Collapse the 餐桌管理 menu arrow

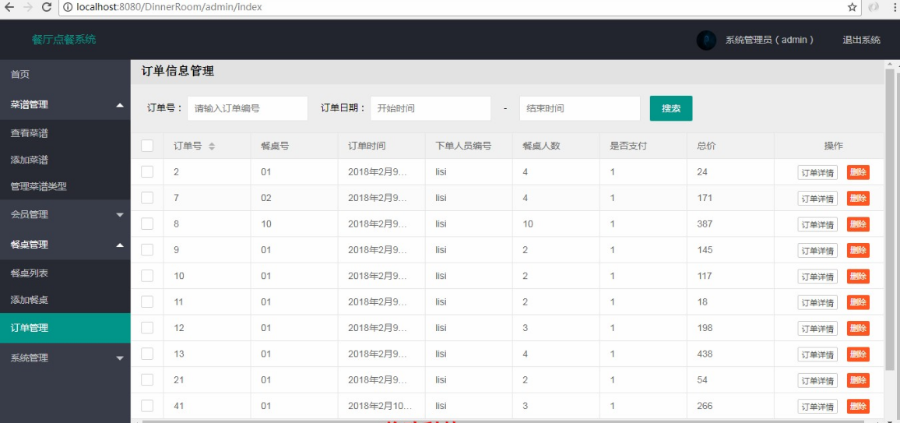[x=119, y=245]
